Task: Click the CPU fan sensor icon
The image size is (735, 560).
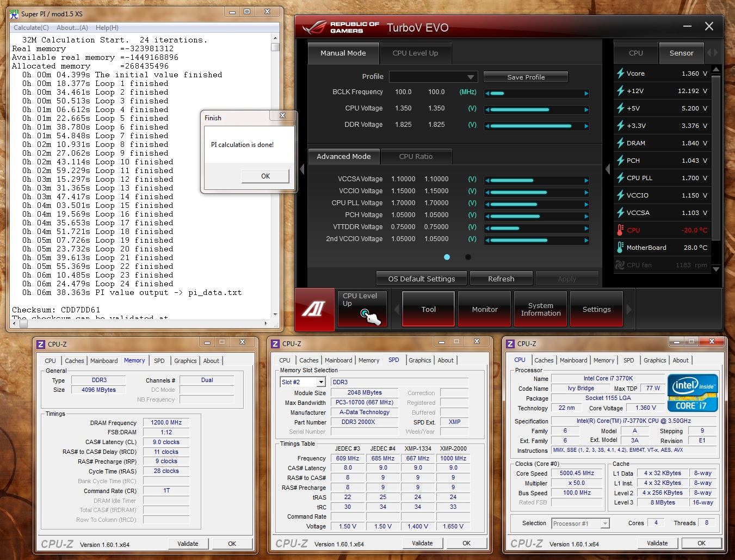Action: (620, 265)
